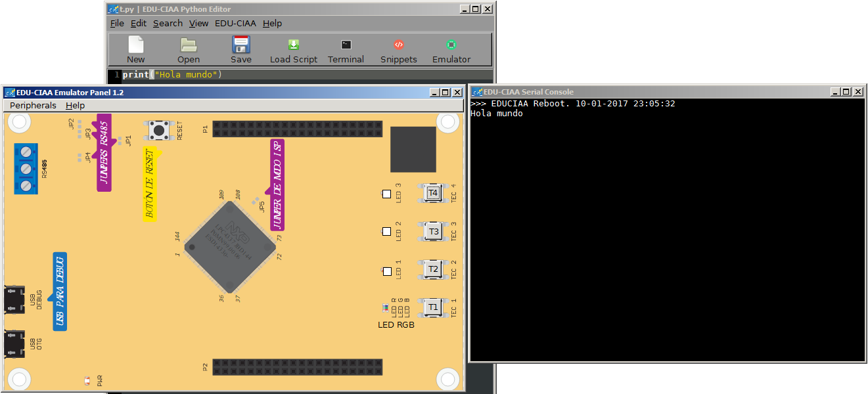Image resolution: width=868 pixels, height=394 pixels.
Task: Open the File menu in Python Editor
Action: 117,23
